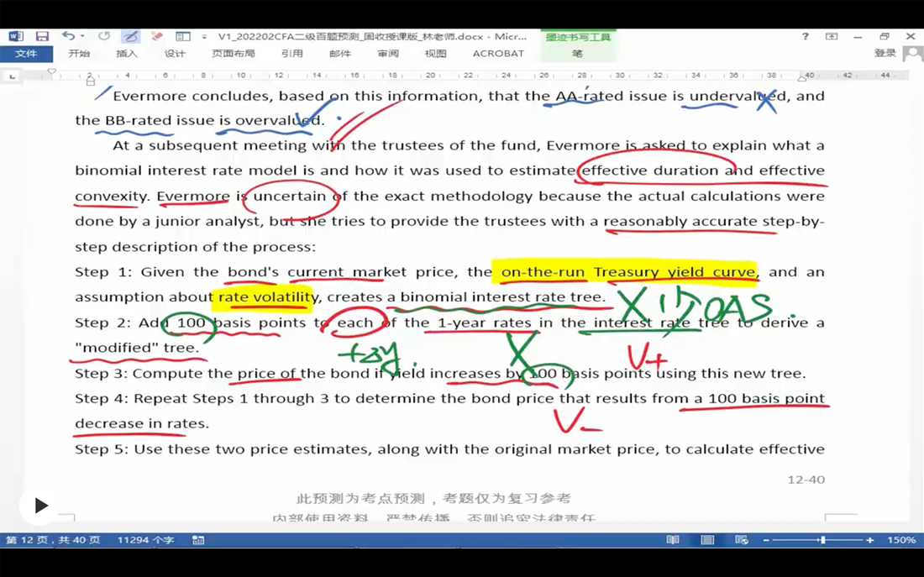This screenshot has width=924, height=577.
Task: Click the page count '第 12 页, 共 40 页'
Action: [x=52, y=540]
